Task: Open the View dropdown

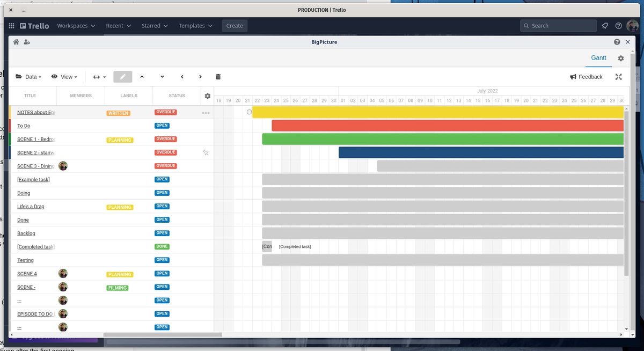Action: (64, 77)
